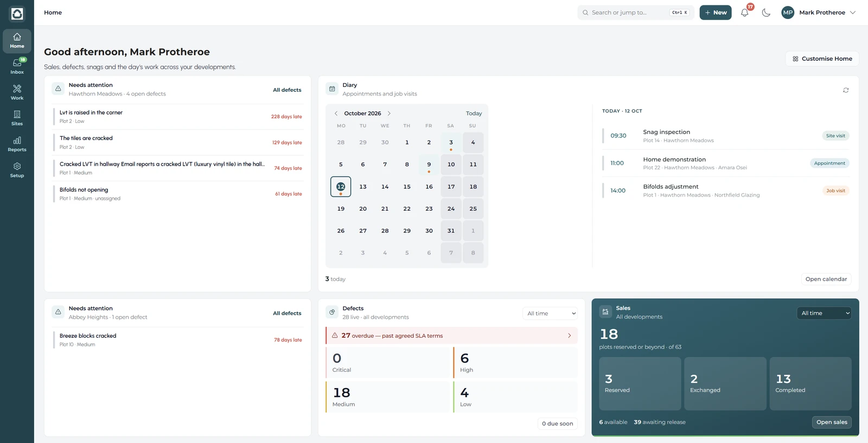Go to the next month in the calendar
Viewport: 868px width, 443px height.
click(389, 113)
